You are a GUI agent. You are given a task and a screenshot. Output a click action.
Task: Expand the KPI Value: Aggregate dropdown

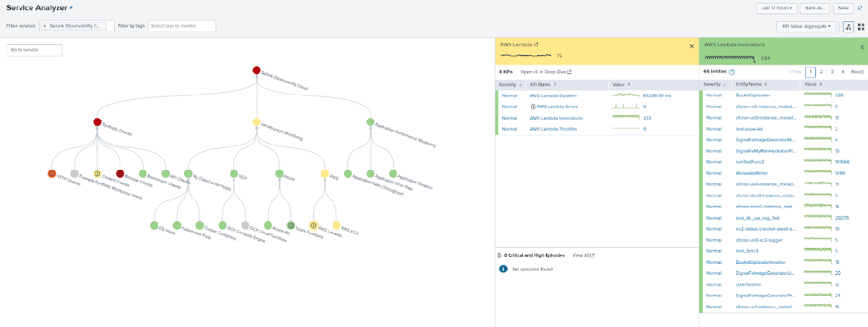pyautogui.click(x=807, y=26)
